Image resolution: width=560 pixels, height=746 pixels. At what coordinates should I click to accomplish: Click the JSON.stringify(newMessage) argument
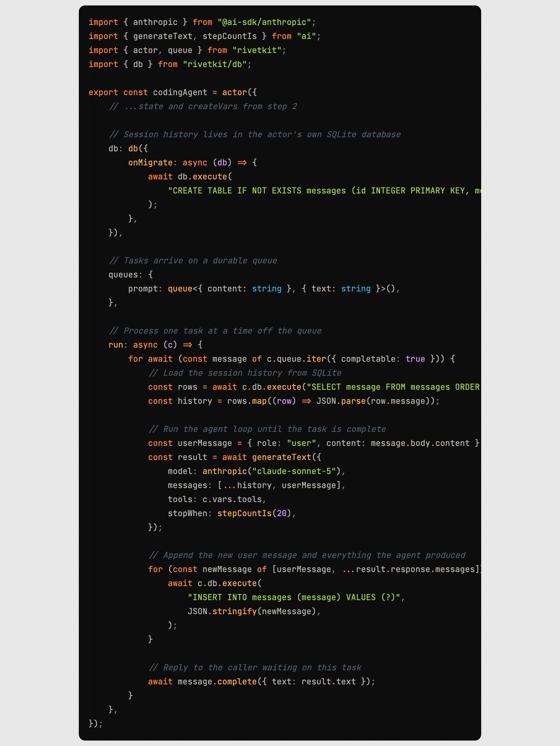click(x=251, y=611)
